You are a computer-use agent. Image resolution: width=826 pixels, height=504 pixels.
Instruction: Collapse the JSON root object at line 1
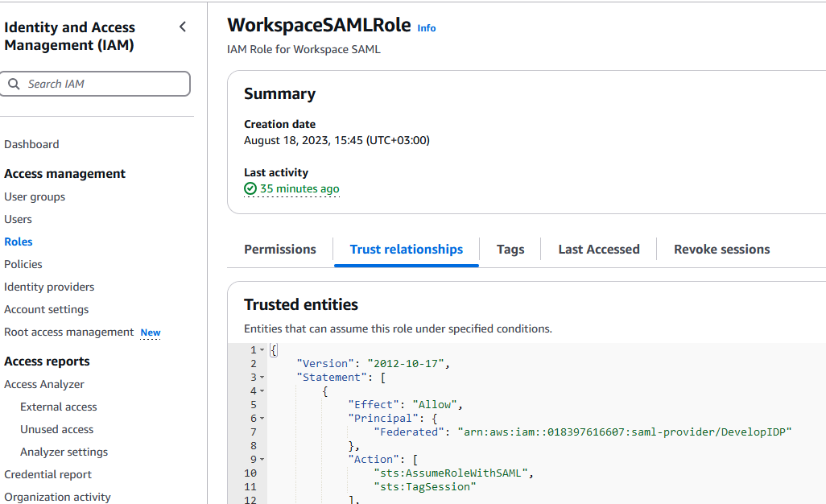[262, 350]
